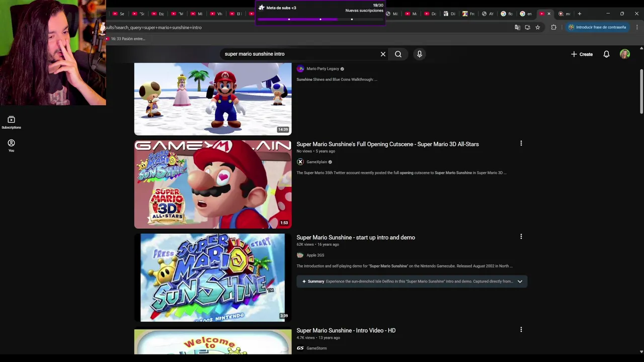Open the 'Introducir frase de contraseña' profile button
Screen dimensions: 644x362
(x=597, y=27)
